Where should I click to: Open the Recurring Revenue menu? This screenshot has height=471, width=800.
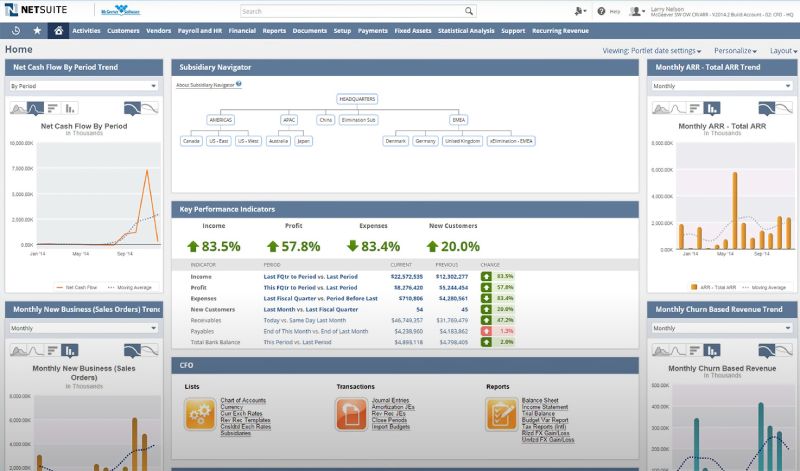561,31
